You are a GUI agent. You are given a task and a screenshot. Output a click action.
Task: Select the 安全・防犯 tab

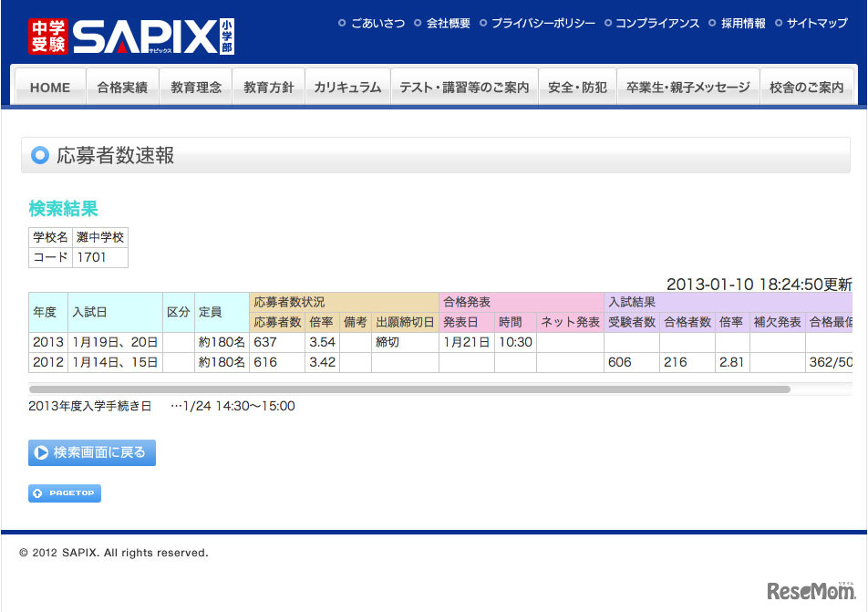point(577,88)
